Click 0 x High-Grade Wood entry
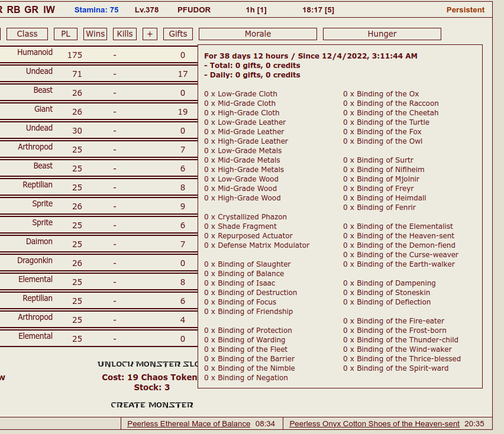Screen dimensions: 504x434 [243, 198]
